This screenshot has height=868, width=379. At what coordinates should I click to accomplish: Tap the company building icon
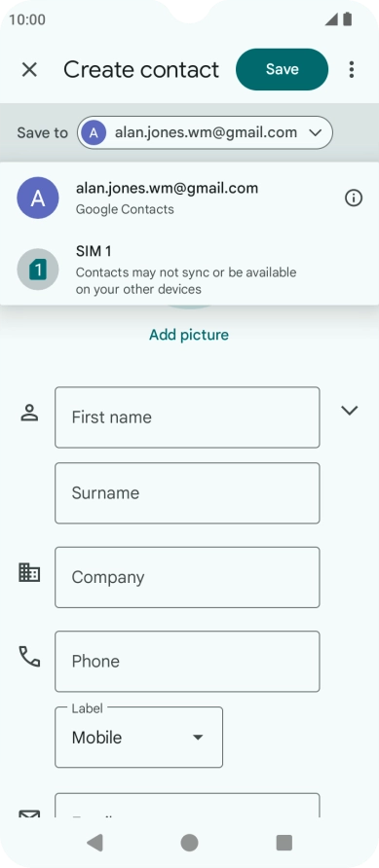tap(29, 572)
